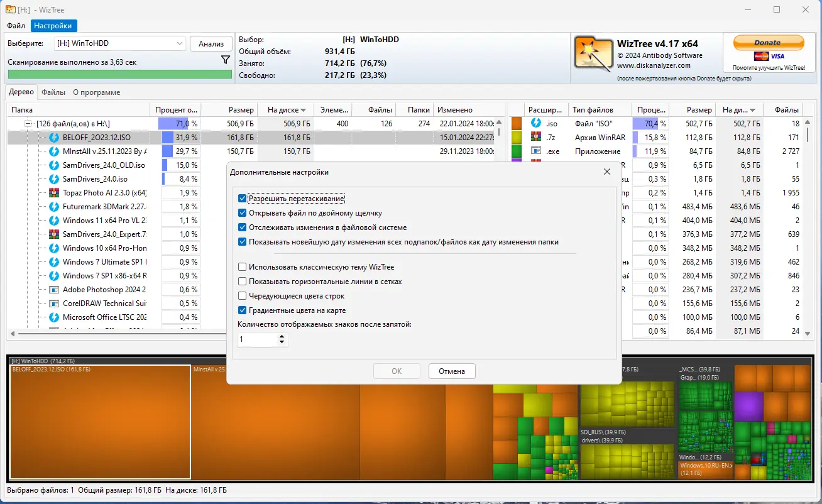Click the filter funnel icon
This screenshot has width=822, height=504.
(x=226, y=60)
